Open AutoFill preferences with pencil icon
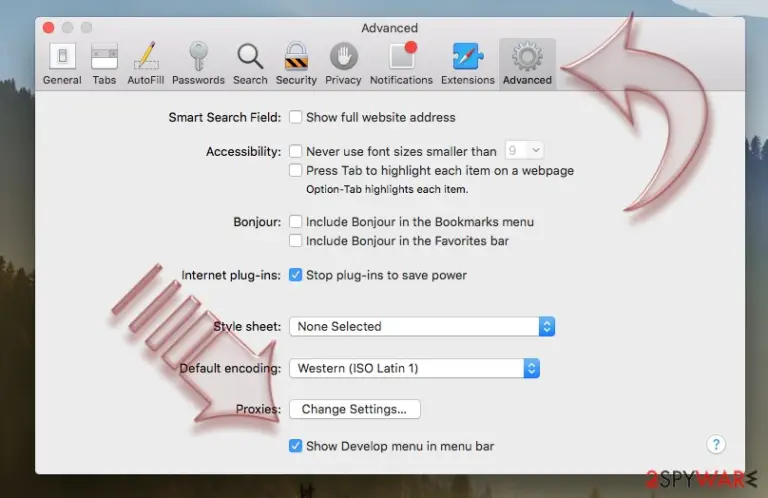Viewport: 768px width, 498px height. click(145, 64)
